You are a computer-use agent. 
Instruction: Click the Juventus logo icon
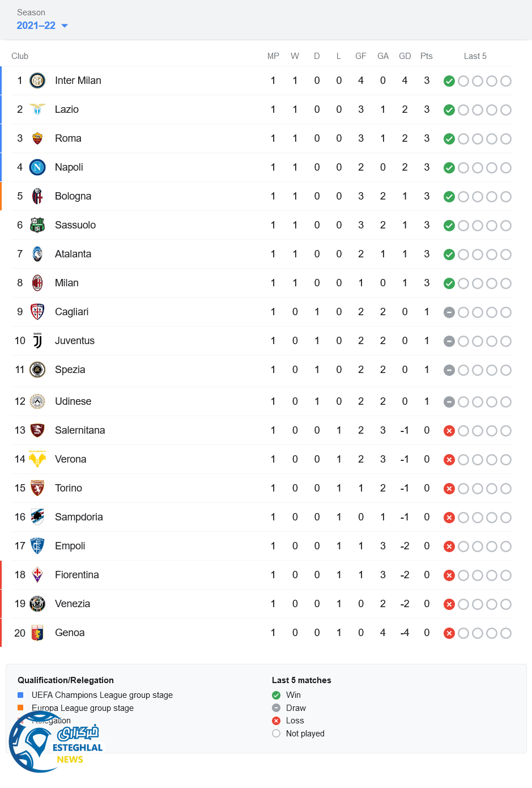37,341
